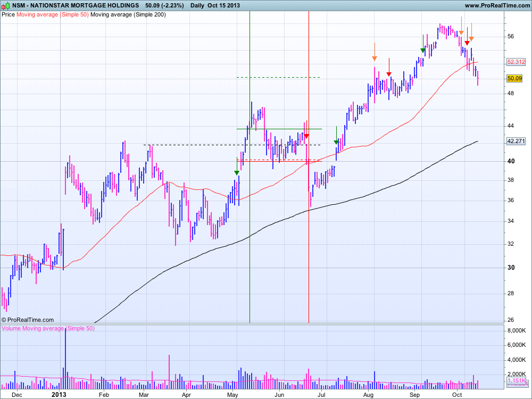The width and height of the screenshot is (532, 399).
Task: Click the Apr label on the time axis
Action: pyautogui.click(x=186, y=395)
